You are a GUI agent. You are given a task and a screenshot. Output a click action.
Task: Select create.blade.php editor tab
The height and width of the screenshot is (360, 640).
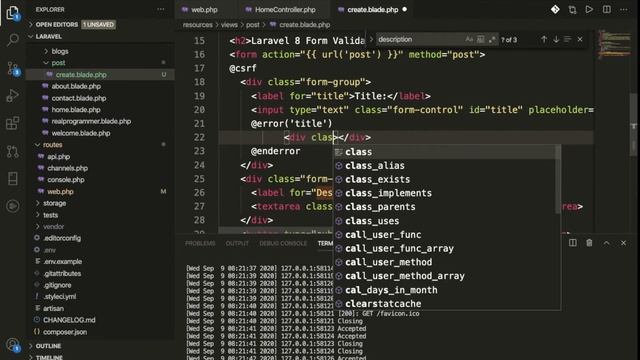tap(372, 9)
